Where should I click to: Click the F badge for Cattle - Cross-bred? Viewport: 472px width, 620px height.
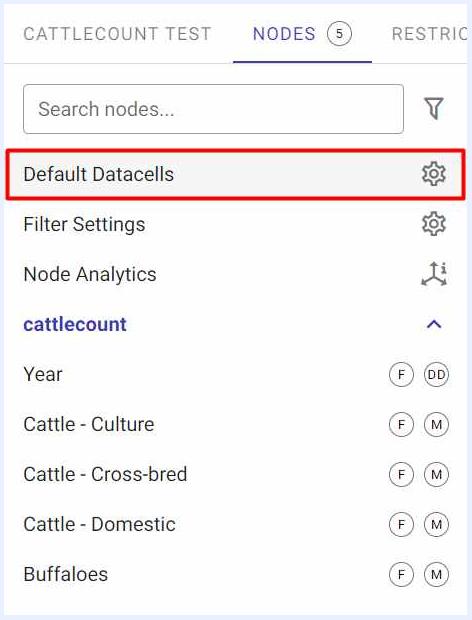click(x=401, y=474)
